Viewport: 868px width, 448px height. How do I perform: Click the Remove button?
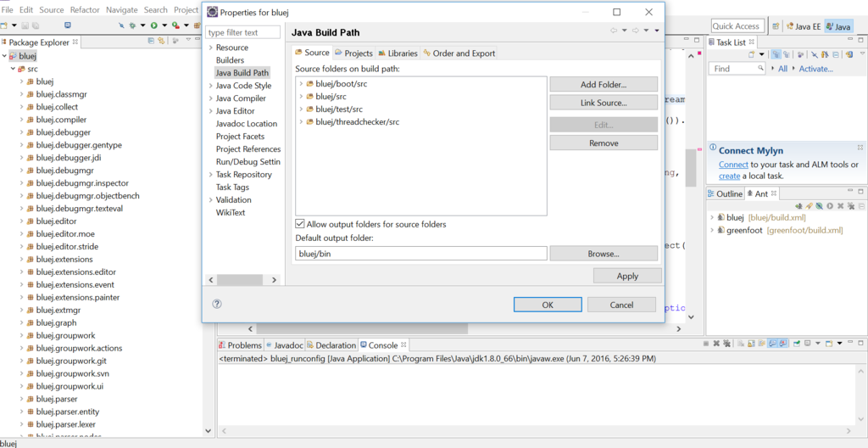[x=604, y=143]
